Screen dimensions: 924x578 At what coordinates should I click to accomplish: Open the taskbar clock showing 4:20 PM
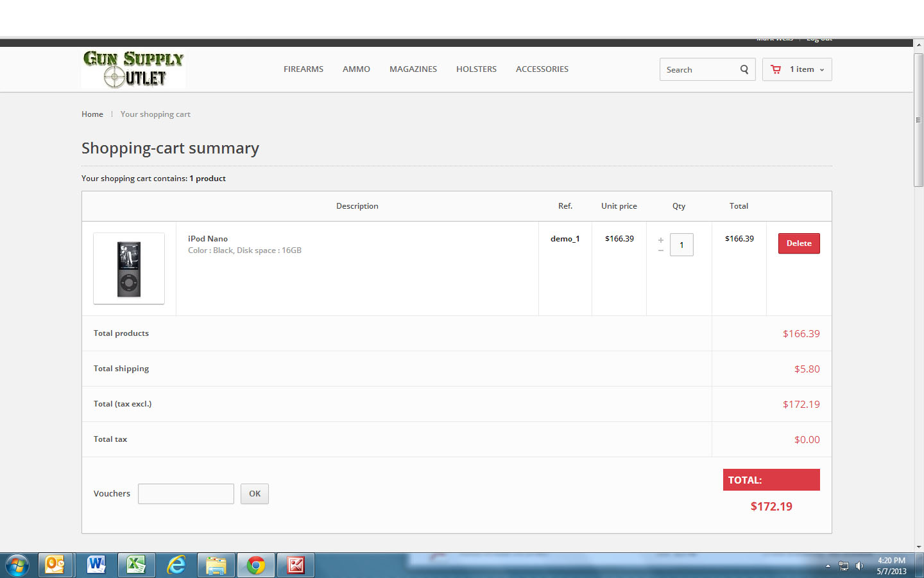pos(891,566)
